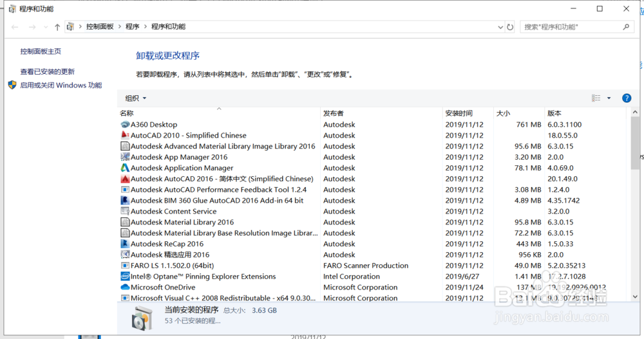
Task: Click version 20.1.49.0 cell
Action: pos(562,179)
